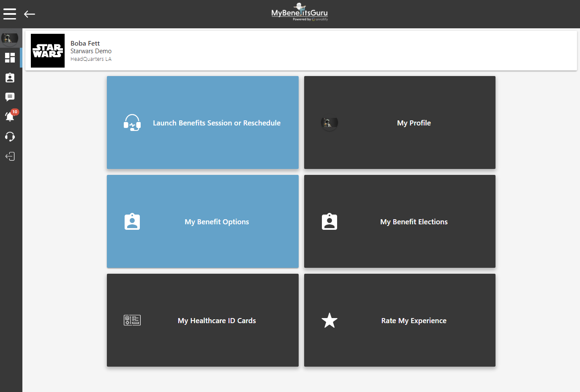Click the Star Wars company logo
Viewport: 580px width, 392px height.
pos(48,51)
